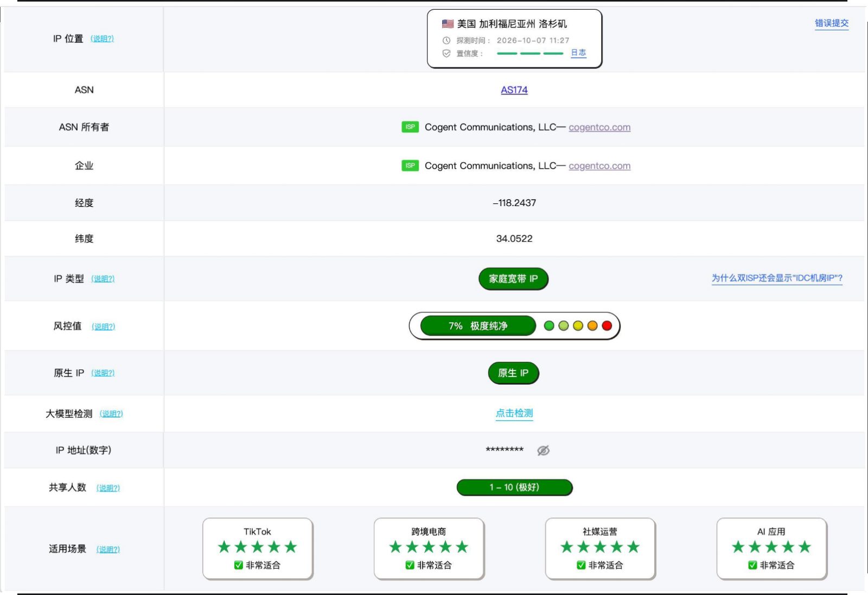Click the checkmark under 跨境电商 card
The image size is (868, 595).
click(410, 565)
